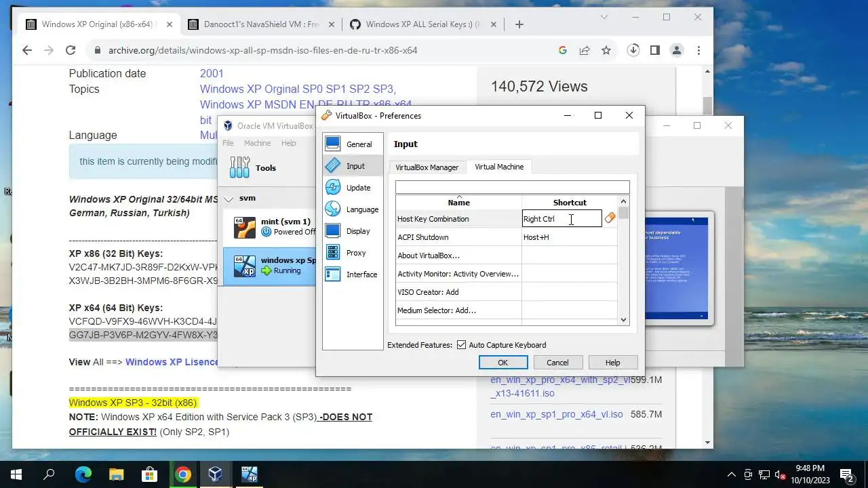Show hidden tray icons chevron
Screen dimensions: 868x488
[731, 474]
